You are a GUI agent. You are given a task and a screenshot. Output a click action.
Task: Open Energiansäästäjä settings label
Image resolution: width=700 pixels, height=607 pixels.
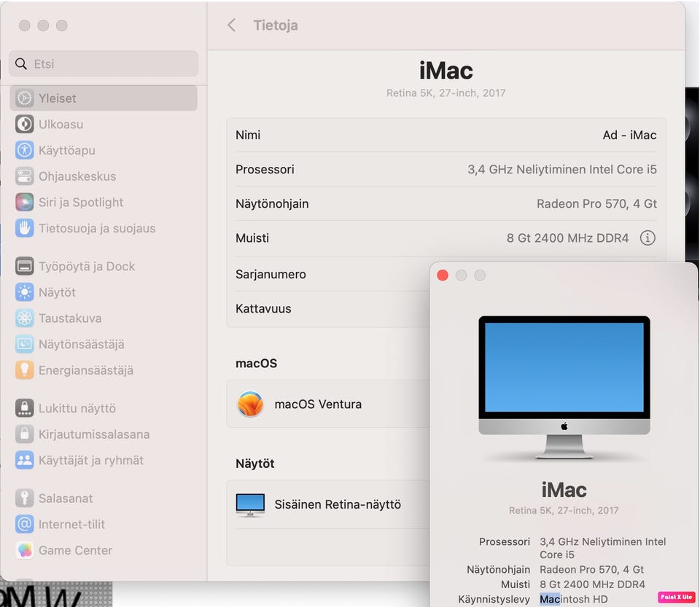click(86, 370)
